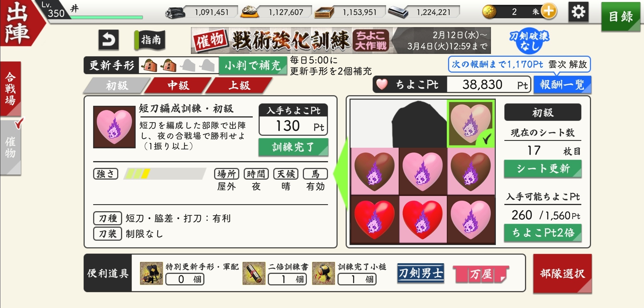This screenshot has height=308, width=644.
Task: Toggle the ちよこPt2倍 double points button
Action: click(x=543, y=233)
